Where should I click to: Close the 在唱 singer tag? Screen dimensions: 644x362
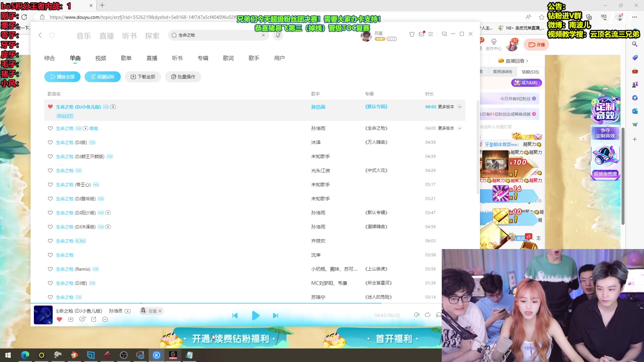pyautogui.click(x=160, y=311)
